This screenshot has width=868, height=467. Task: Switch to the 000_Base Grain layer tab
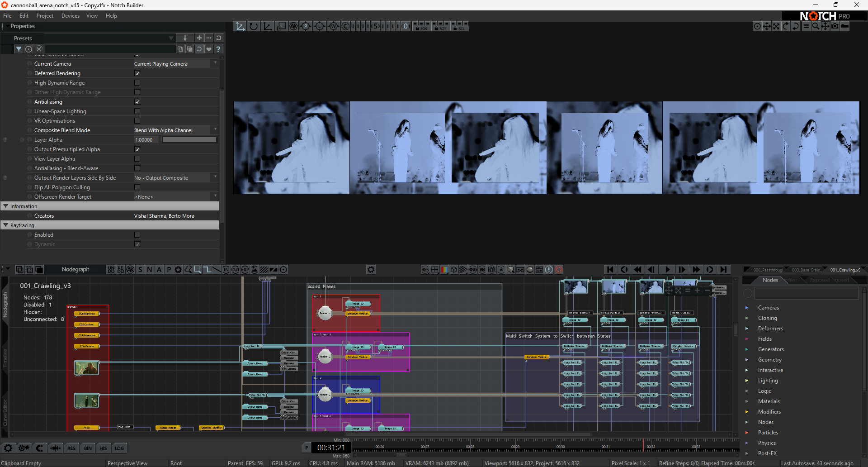(x=806, y=270)
